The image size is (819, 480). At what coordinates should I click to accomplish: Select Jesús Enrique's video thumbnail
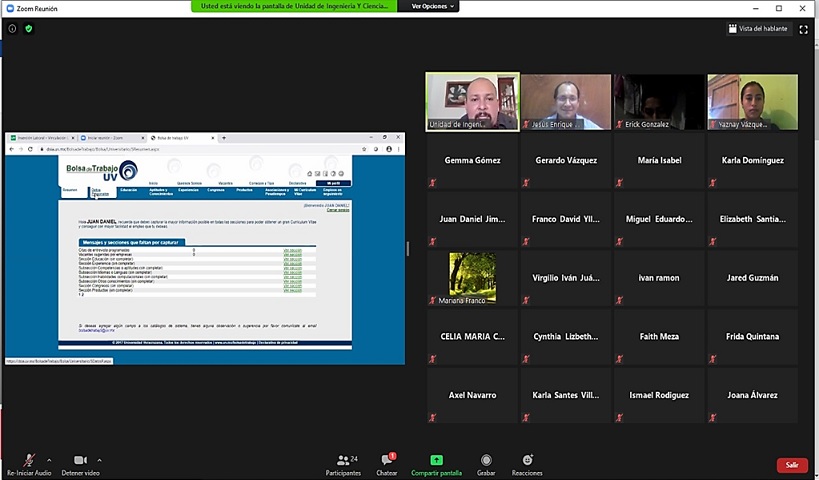pos(565,102)
